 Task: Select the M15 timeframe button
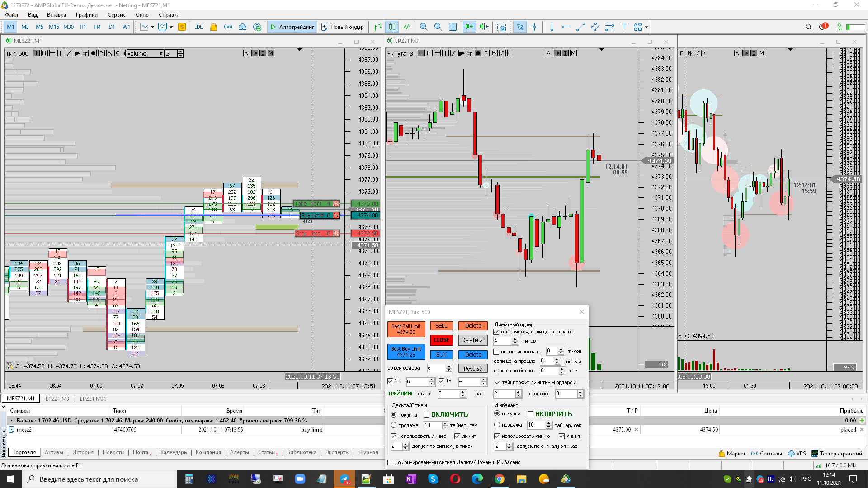point(54,27)
